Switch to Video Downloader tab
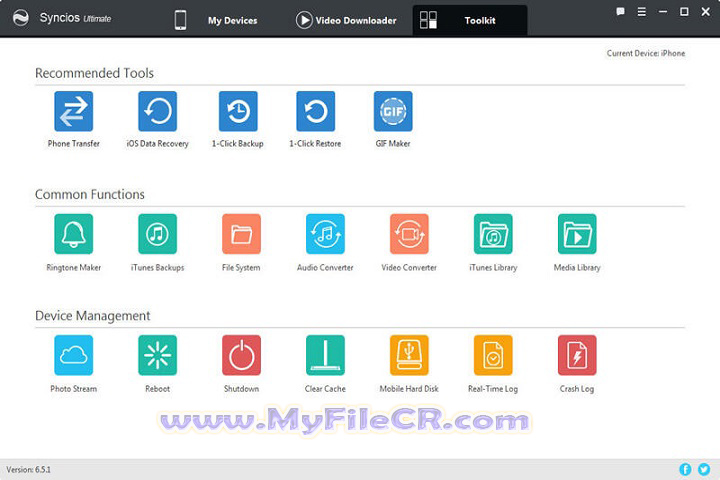720x480 pixels. click(346, 20)
